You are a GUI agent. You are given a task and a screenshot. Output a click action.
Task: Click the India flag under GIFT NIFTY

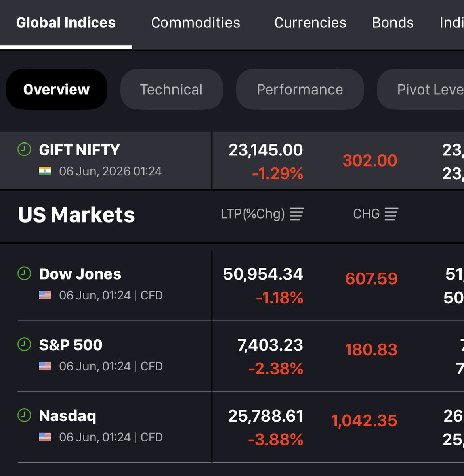pyautogui.click(x=45, y=171)
